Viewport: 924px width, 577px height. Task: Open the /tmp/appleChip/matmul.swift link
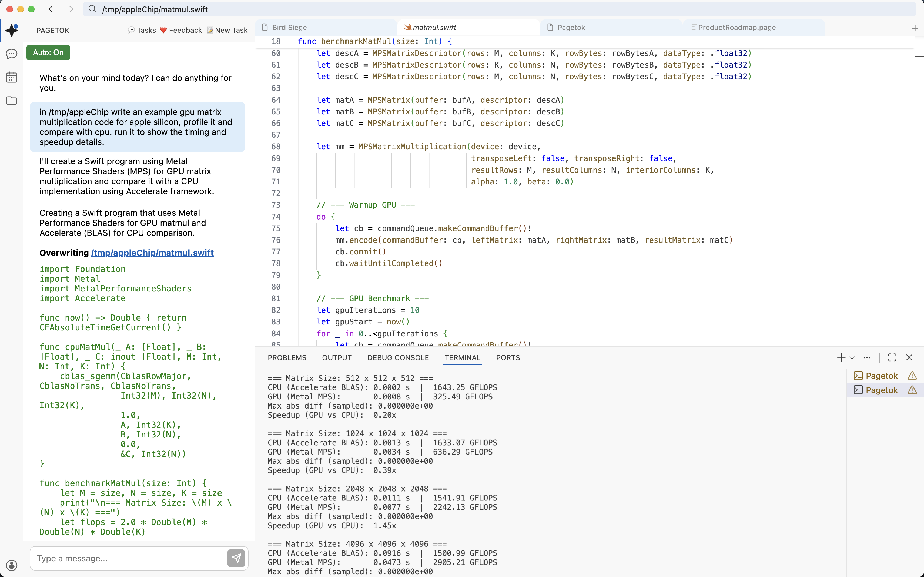(x=152, y=253)
